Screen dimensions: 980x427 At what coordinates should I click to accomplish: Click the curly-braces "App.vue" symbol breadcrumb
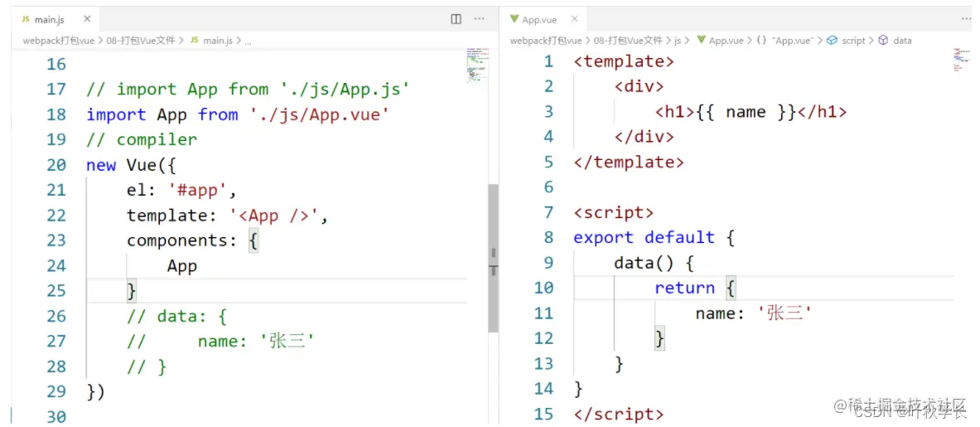click(785, 40)
